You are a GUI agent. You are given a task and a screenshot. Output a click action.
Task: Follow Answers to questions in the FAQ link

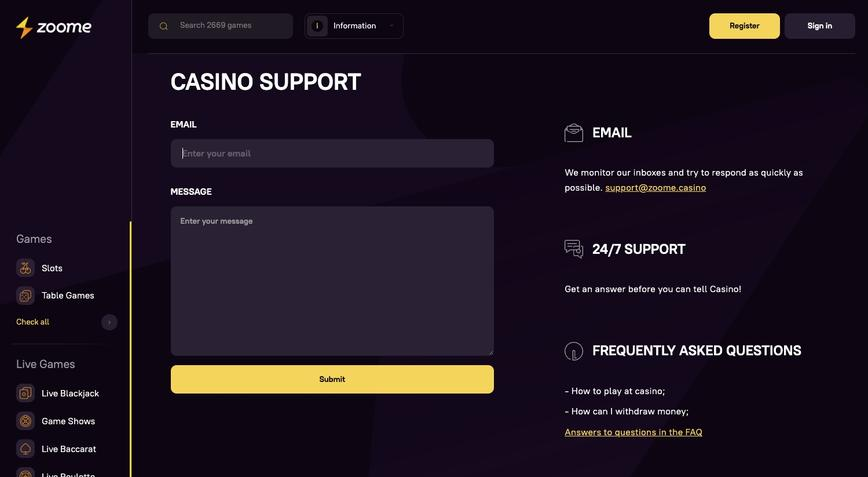pos(633,432)
